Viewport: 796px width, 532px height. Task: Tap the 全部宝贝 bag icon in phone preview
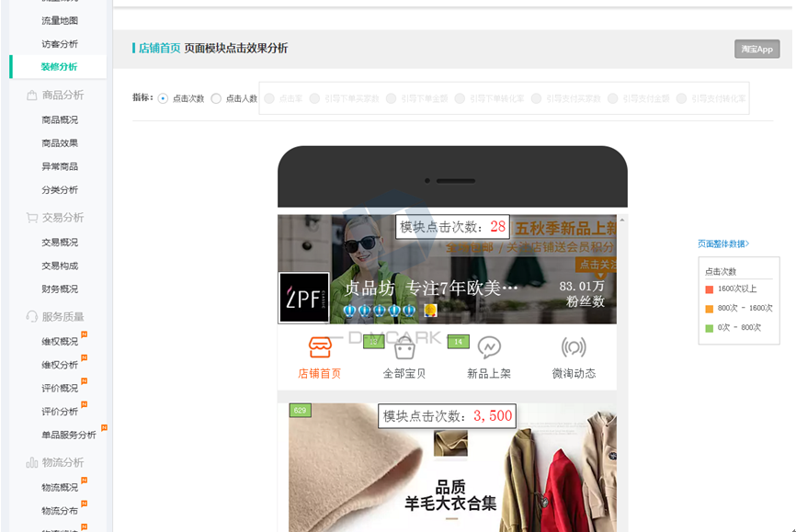404,348
